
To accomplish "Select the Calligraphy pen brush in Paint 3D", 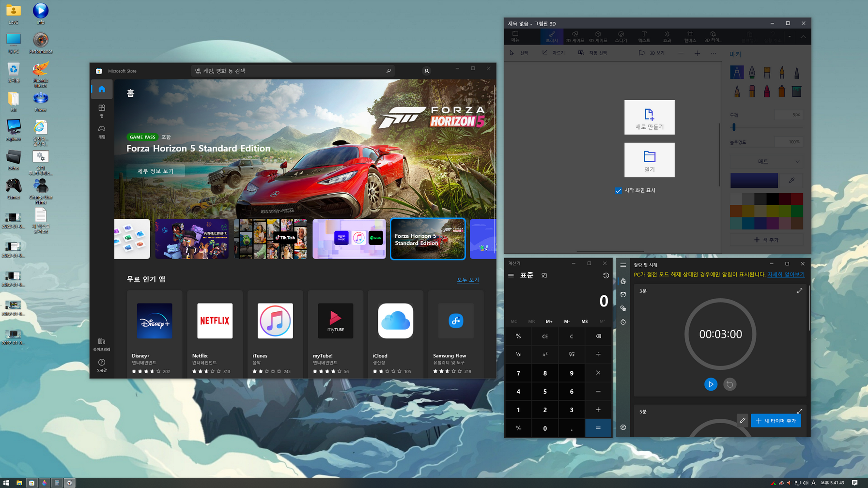I will 752,73.
